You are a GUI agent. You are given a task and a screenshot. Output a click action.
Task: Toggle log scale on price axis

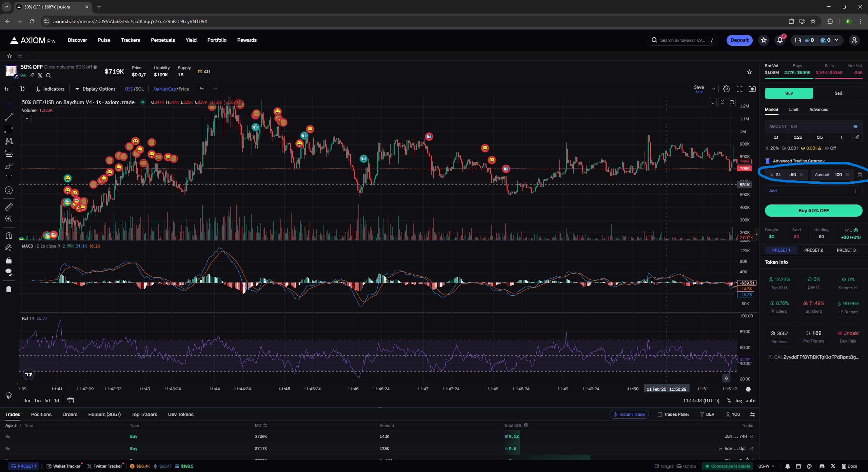[738, 400]
